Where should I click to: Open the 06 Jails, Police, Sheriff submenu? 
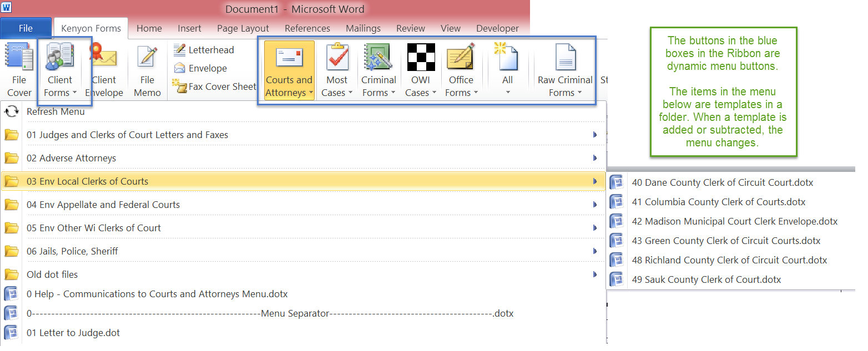point(73,251)
